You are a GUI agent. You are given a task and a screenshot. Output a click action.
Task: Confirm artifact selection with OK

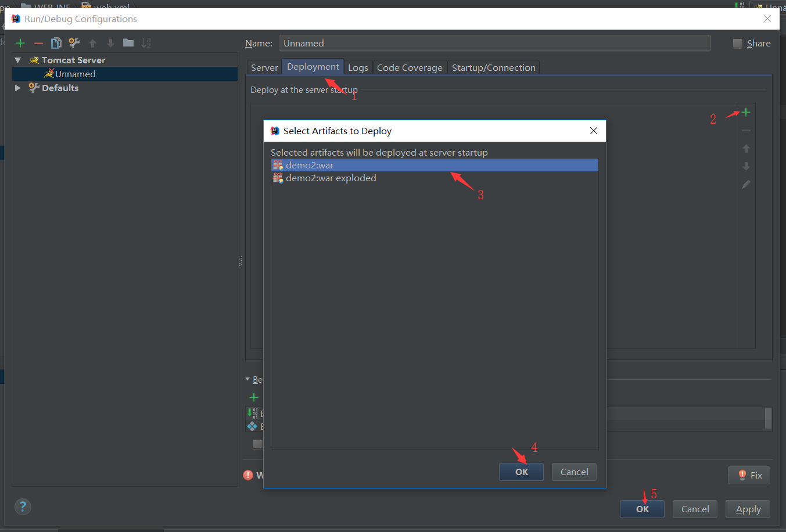(522, 472)
